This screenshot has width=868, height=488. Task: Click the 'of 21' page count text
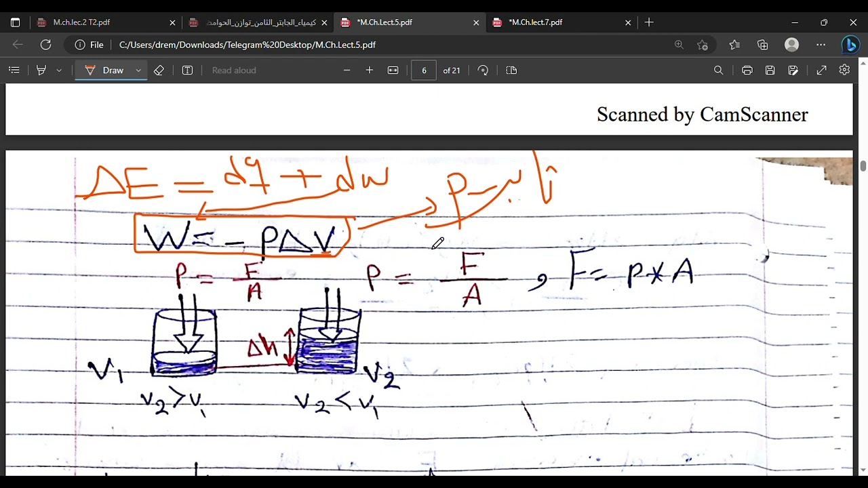452,70
